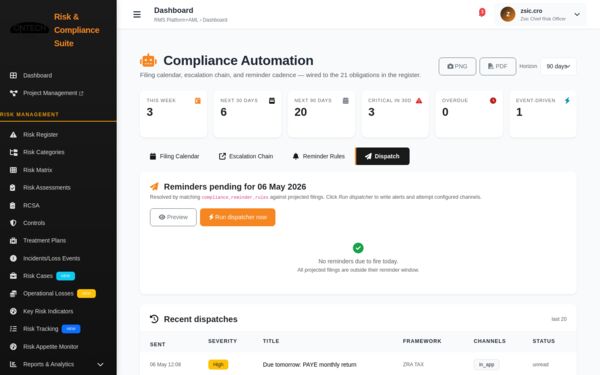Click the Next 90 Days card value 20
The width and height of the screenshot is (600, 375).
click(x=300, y=112)
